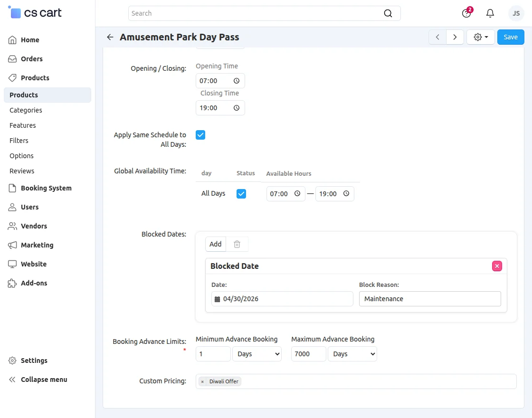Go to next product arrow
The width and height of the screenshot is (532, 418).
pyautogui.click(x=455, y=37)
